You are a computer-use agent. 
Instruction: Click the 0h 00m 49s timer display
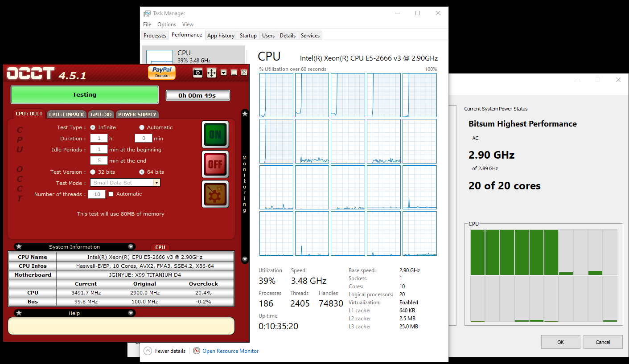click(x=198, y=95)
